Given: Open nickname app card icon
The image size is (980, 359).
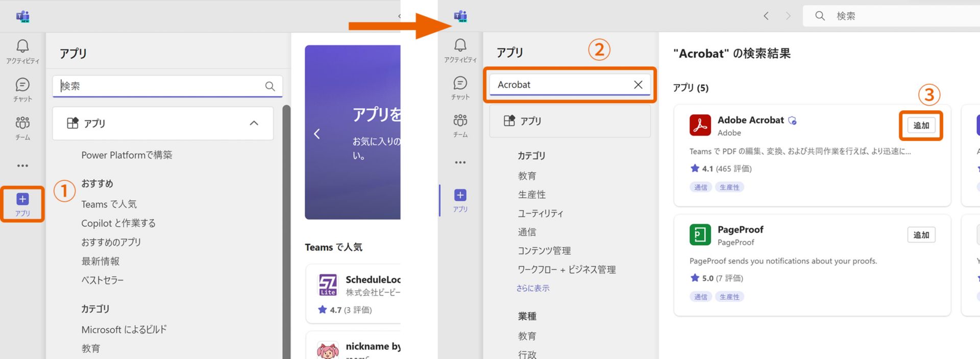Looking at the screenshot, I should click(328, 350).
